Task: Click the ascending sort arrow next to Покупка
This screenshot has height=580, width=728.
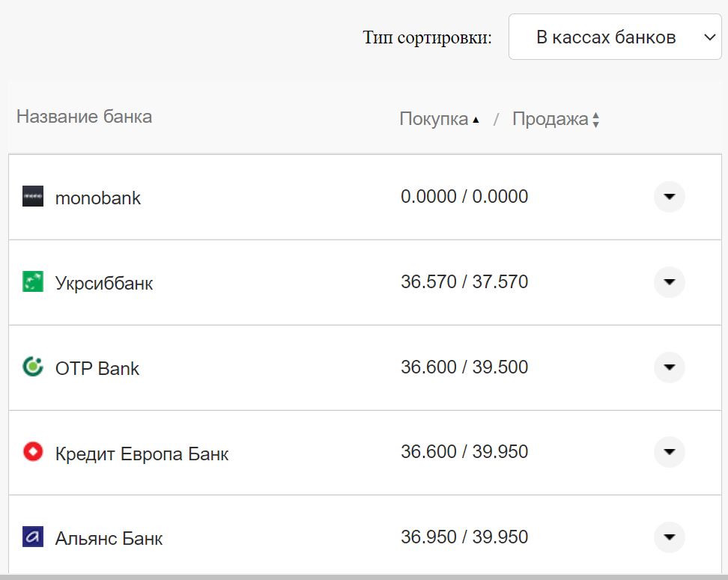Action: pyautogui.click(x=476, y=118)
